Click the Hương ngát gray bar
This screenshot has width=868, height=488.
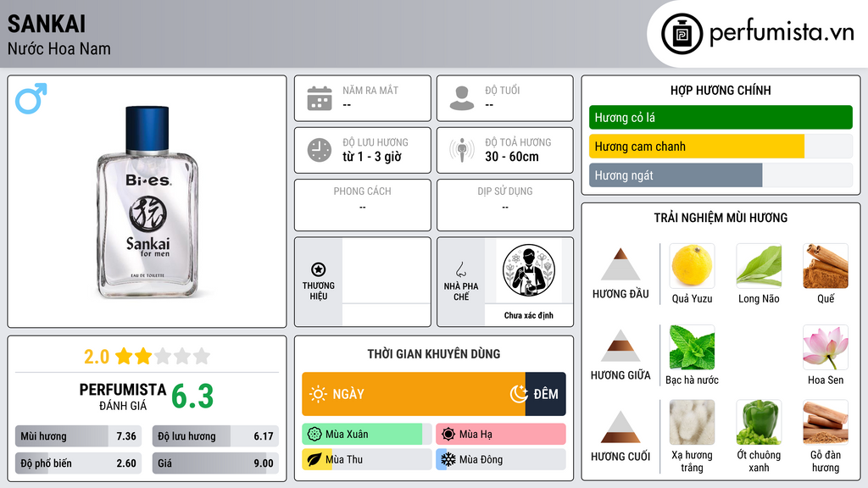coord(676,175)
